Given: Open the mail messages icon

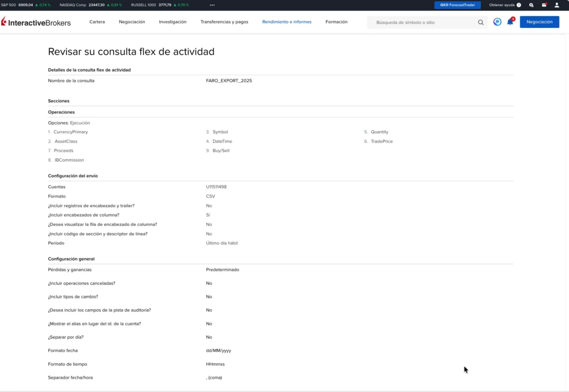Looking at the screenshot, I should [x=544, y=5].
